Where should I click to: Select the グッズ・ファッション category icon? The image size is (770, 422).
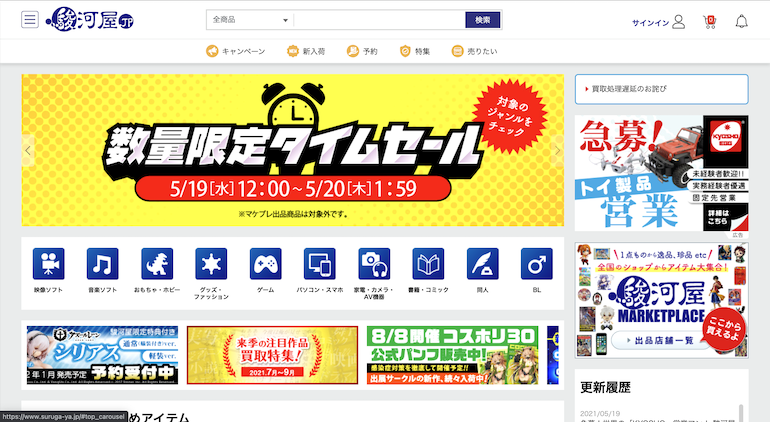[211, 264]
